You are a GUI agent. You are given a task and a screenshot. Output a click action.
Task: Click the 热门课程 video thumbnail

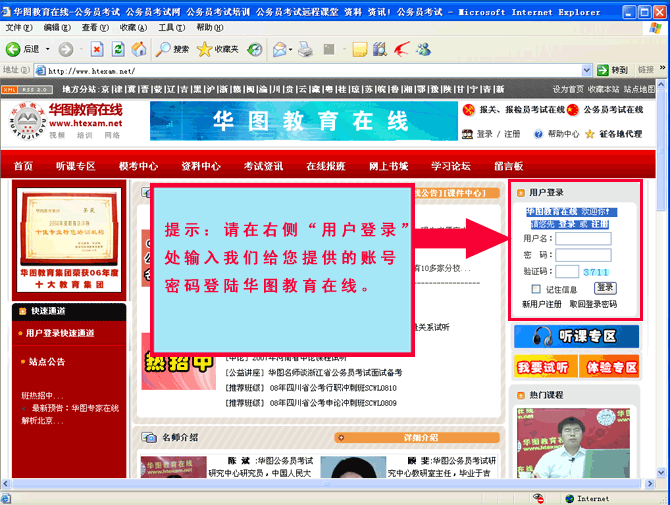click(573, 443)
